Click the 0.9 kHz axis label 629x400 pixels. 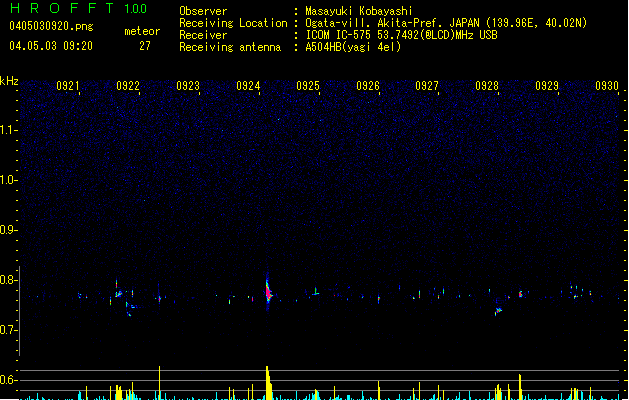click(x=9, y=230)
